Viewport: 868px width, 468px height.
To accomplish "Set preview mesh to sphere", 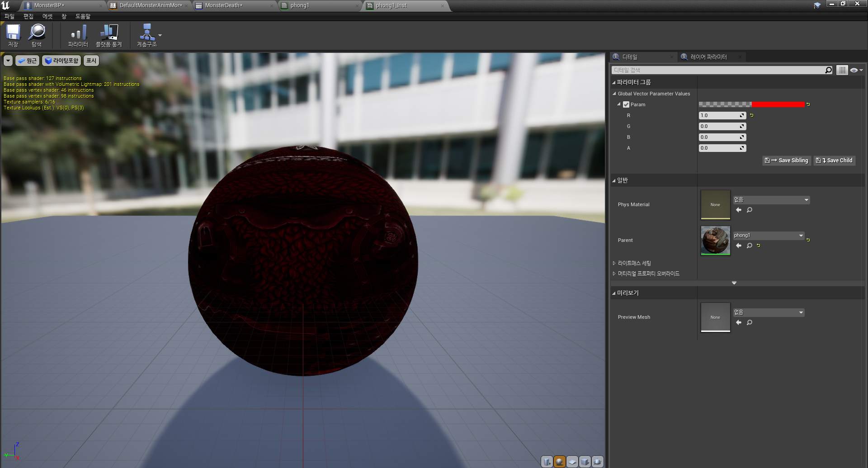I will point(560,462).
